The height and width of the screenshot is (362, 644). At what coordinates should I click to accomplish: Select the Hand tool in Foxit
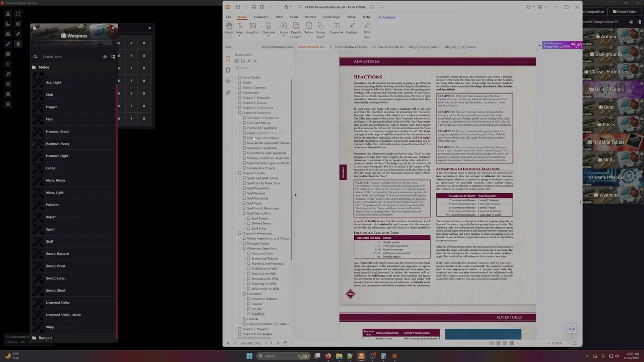pos(229,28)
